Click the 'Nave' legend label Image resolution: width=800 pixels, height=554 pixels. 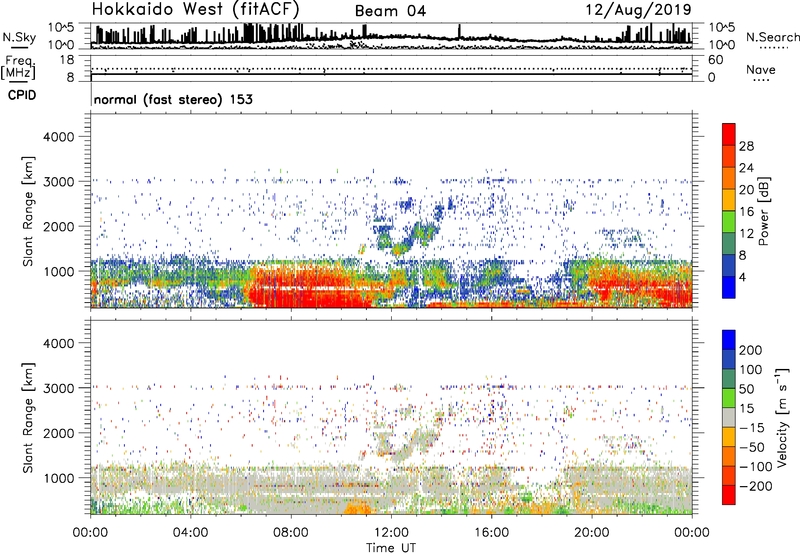coord(760,69)
